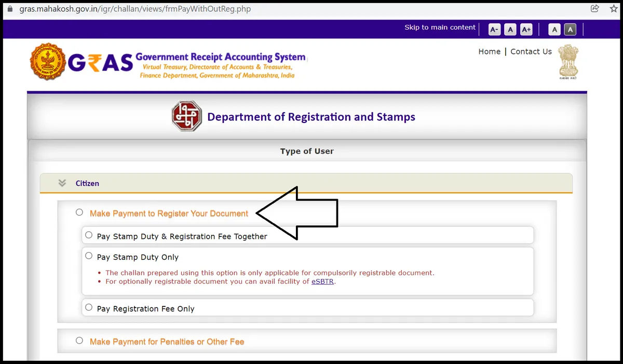Select the Pay Stamp Duty Only option

[x=89, y=256]
